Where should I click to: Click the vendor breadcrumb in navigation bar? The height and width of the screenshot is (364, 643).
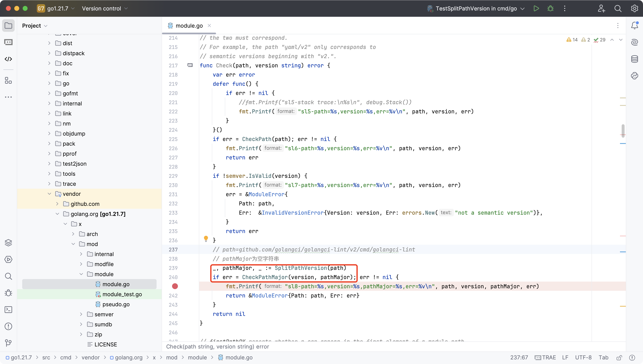[x=91, y=358]
